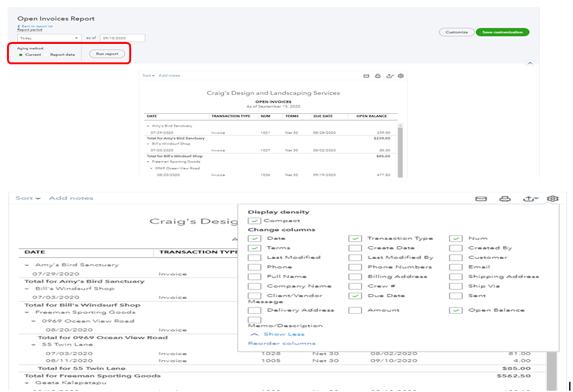This screenshot has height=392, width=573.
Task: Enable the Email column checkbox
Action: (456, 267)
